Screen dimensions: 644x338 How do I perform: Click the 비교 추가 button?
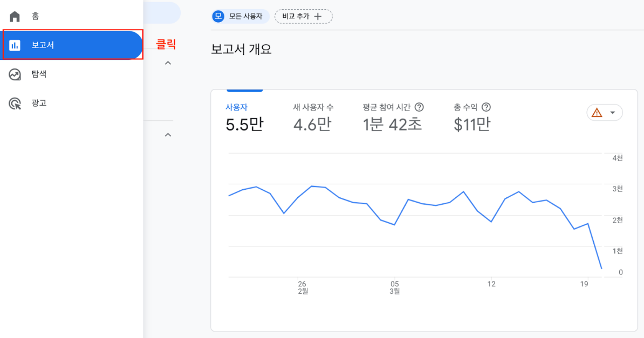pyautogui.click(x=304, y=16)
